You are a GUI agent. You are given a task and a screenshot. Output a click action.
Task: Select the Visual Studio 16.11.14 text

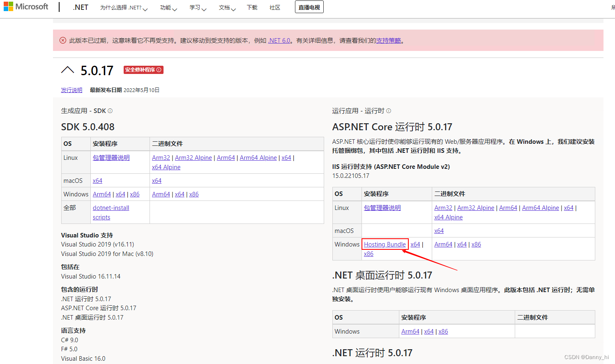point(91,276)
